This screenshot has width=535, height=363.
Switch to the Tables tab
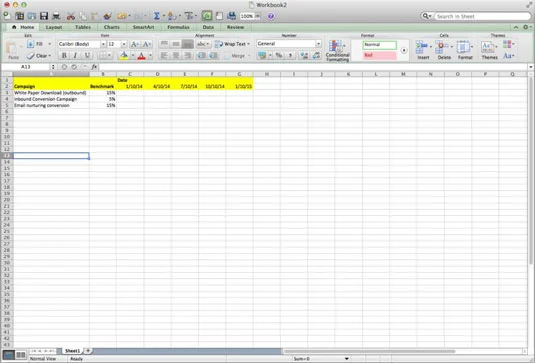83,27
